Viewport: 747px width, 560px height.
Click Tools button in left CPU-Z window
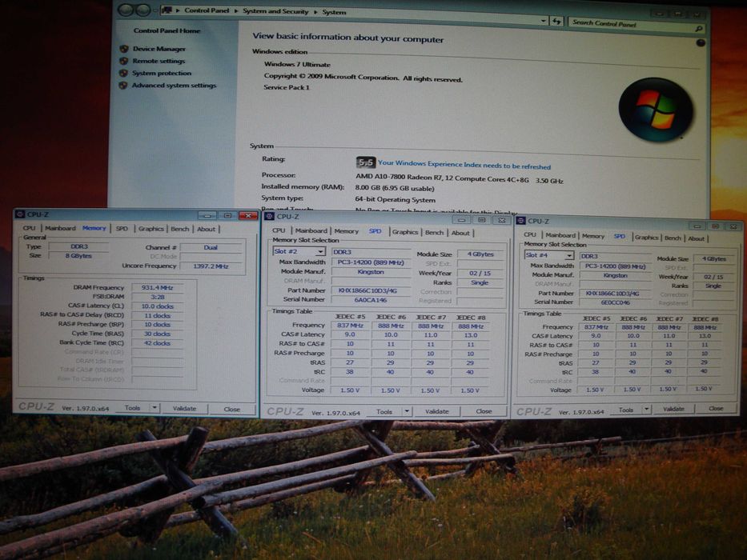point(132,408)
